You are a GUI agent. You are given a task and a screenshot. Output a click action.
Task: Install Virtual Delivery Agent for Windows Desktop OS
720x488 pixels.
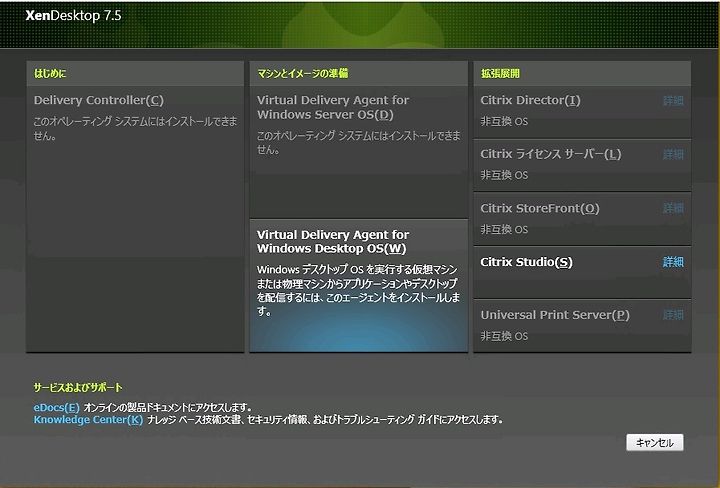359,286
